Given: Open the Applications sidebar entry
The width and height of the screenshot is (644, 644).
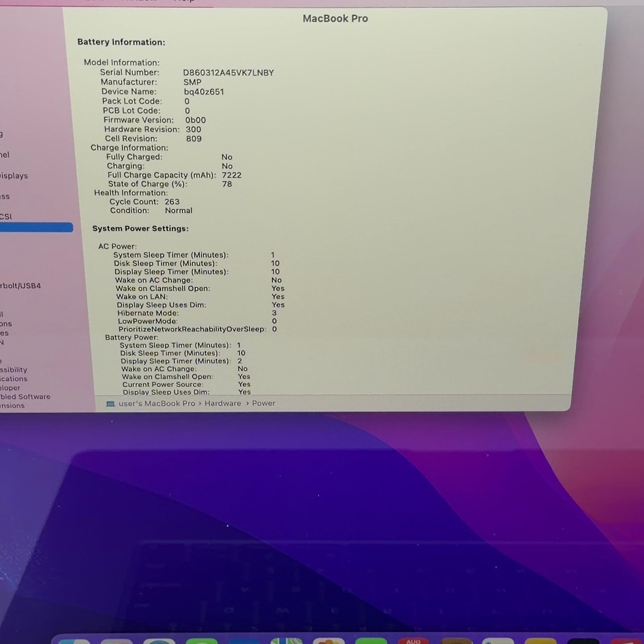Looking at the screenshot, I should [x=13, y=379].
